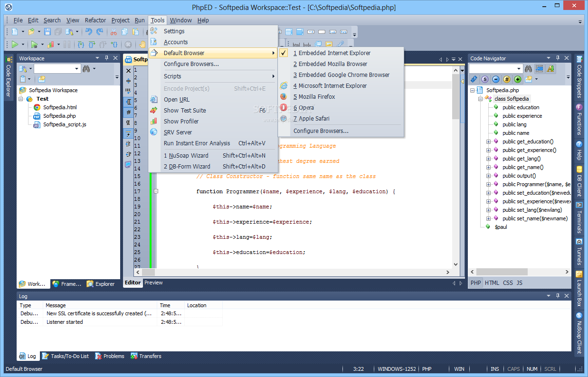
Task: Save the file with the floppy icon
Action: (x=47, y=32)
